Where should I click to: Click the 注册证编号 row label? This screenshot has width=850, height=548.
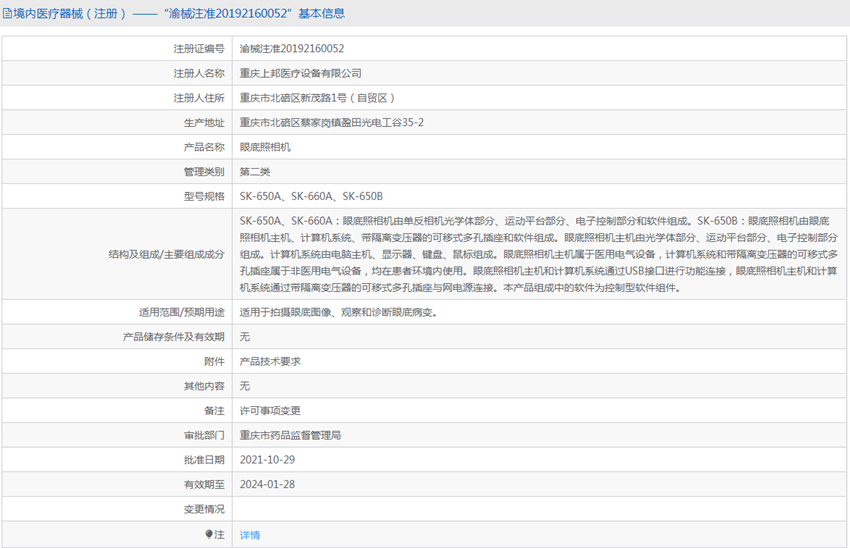[198, 48]
